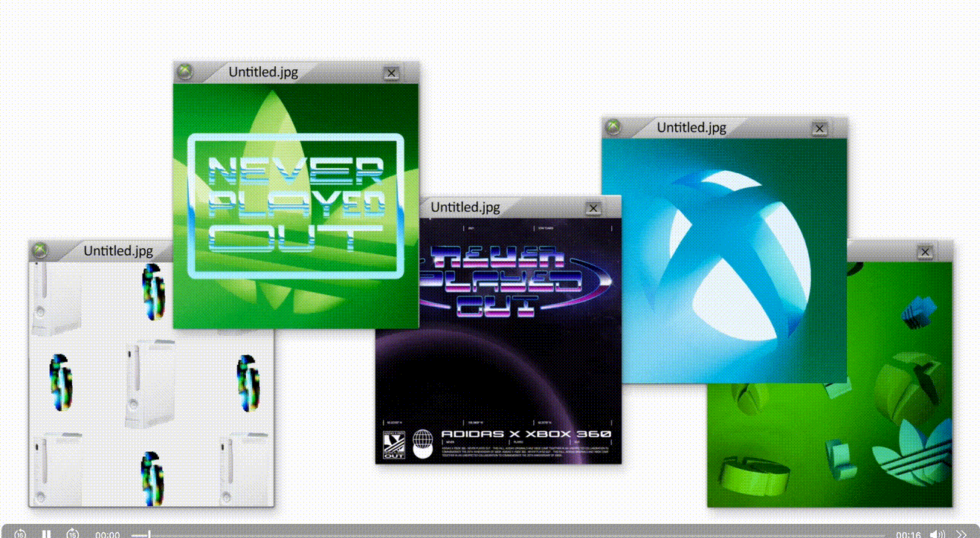
Task: Close the black Adidas X Xbox 360 poster window
Action: [593, 208]
